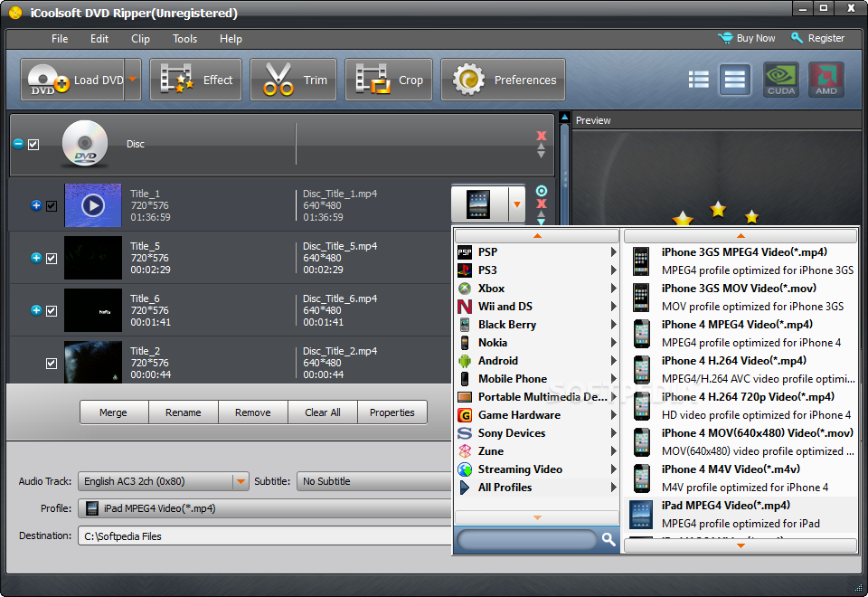Uncheck the Disc checkbox
Image resolution: width=868 pixels, height=597 pixels.
[x=33, y=145]
